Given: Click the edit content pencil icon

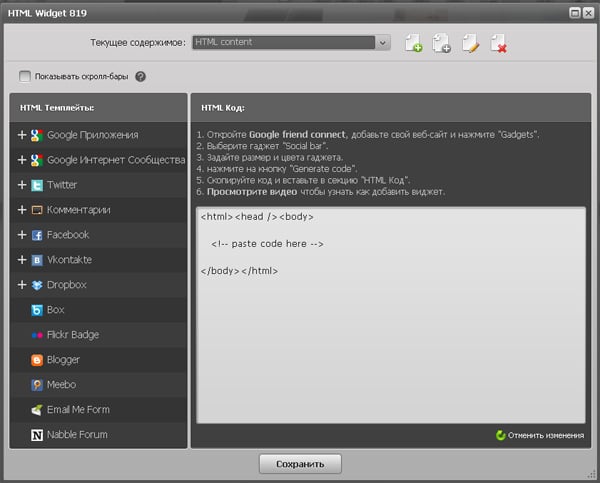Looking at the screenshot, I should point(470,43).
